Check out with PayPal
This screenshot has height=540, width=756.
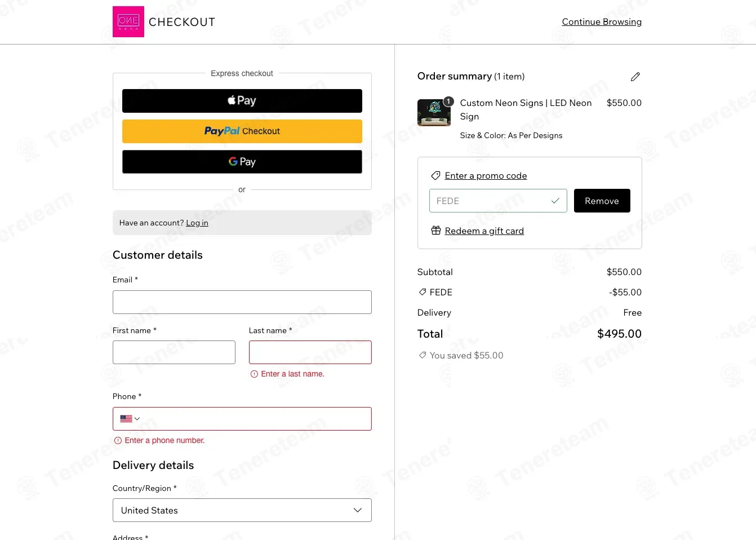click(242, 131)
